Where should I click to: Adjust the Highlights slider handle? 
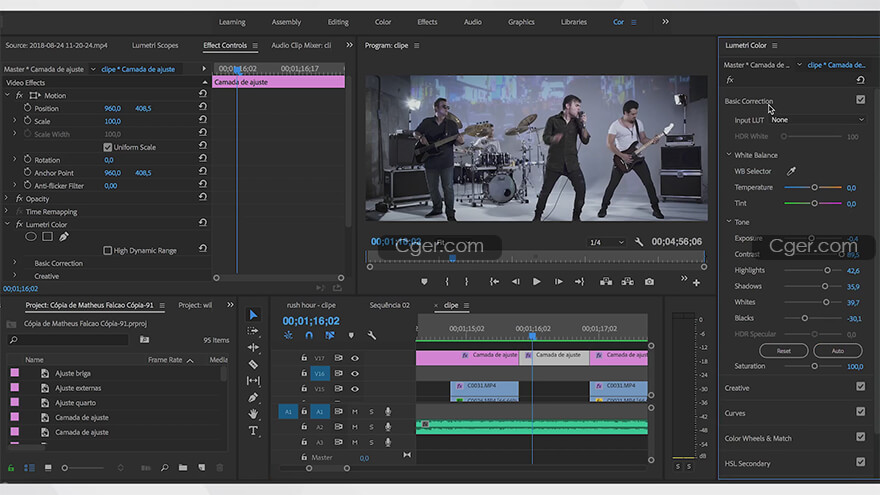(827, 270)
